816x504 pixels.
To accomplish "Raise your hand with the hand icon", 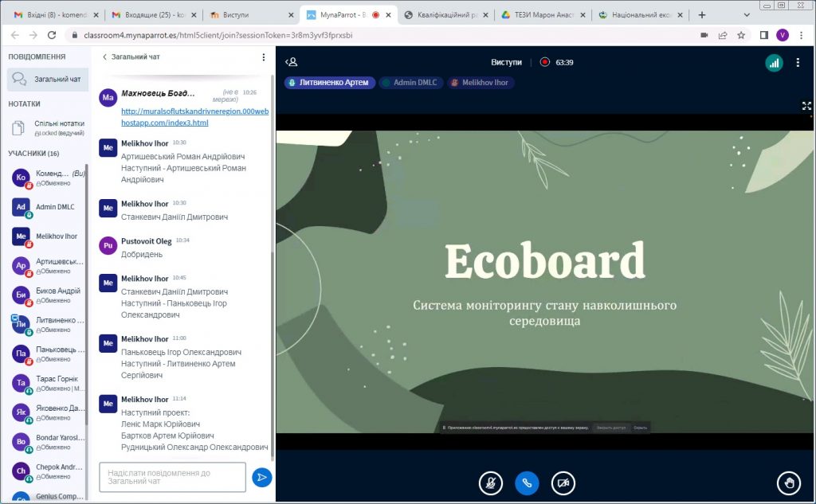I will (789, 483).
